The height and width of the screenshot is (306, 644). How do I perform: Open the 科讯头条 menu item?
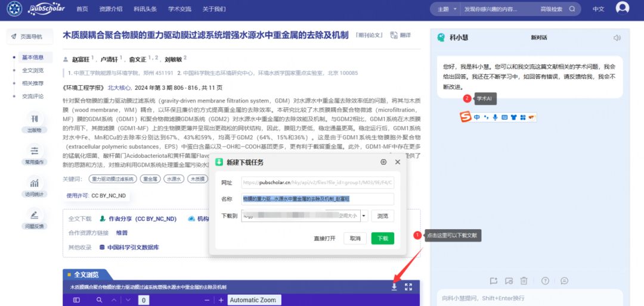pos(145,9)
